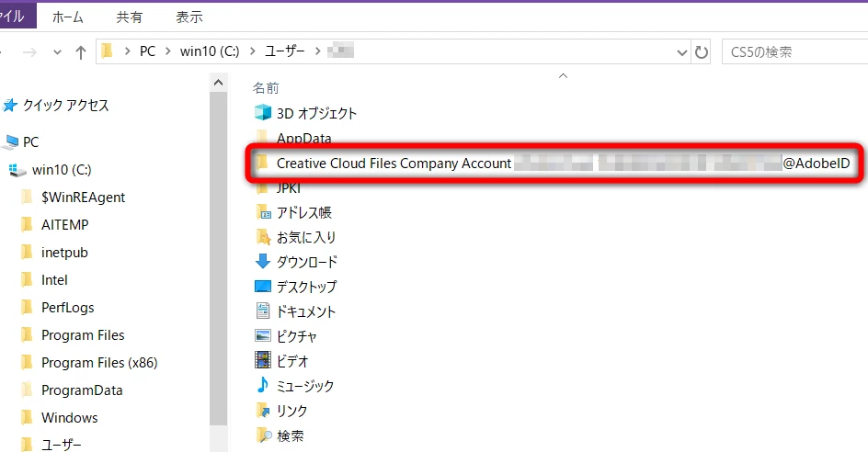Click the アドレス帳 contacts folder icon

coord(263,212)
